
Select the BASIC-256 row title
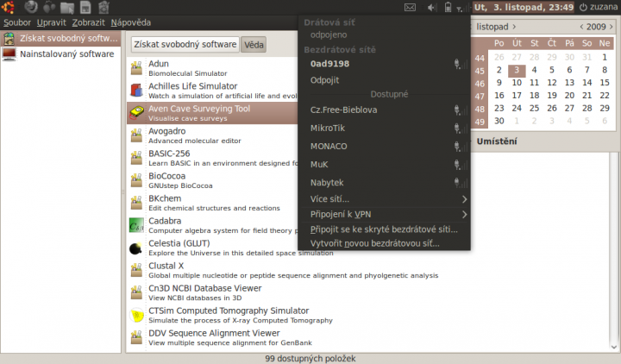coord(169,154)
